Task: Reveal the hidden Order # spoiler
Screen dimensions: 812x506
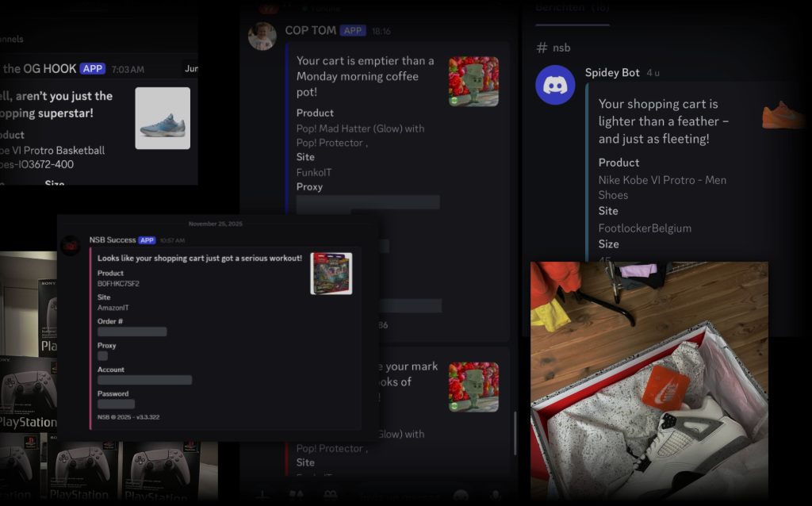Action: pos(132,332)
